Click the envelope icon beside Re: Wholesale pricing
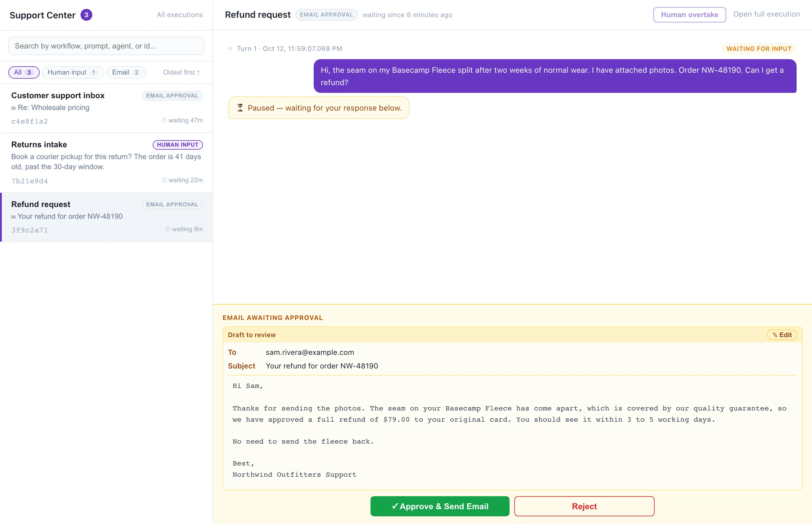This screenshot has width=812, height=524. coord(13,108)
